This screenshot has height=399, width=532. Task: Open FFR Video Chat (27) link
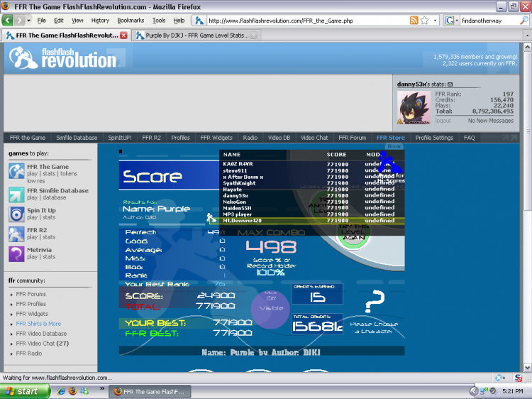tap(43, 344)
